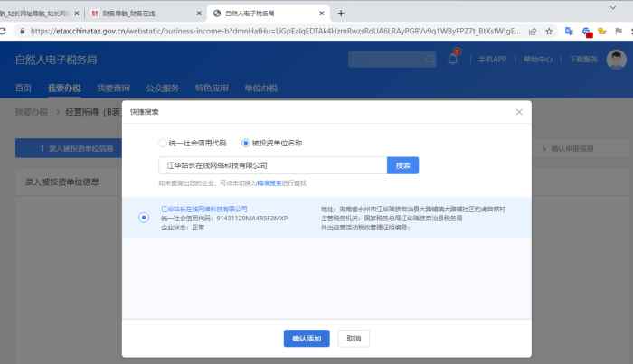Open the user avatar in the header
633x364 pixels.
[616, 60]
